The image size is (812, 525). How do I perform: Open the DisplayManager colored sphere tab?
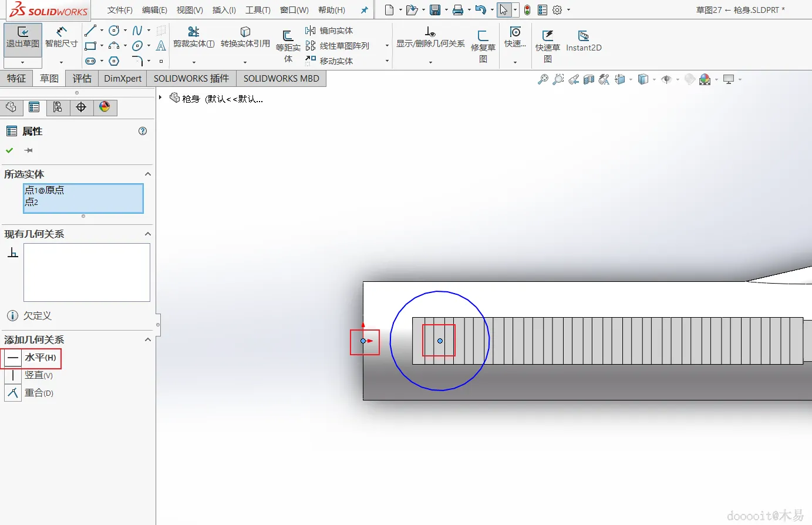point(105,107)
